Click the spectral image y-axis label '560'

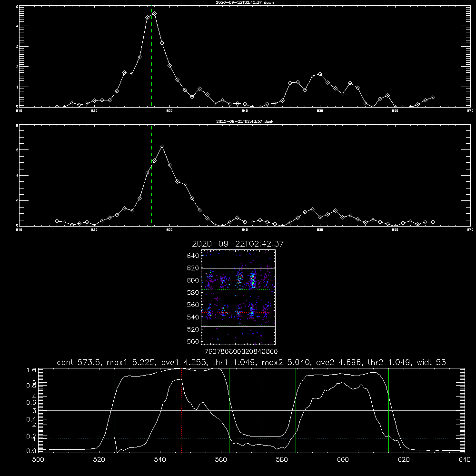[x=193, y=305]
